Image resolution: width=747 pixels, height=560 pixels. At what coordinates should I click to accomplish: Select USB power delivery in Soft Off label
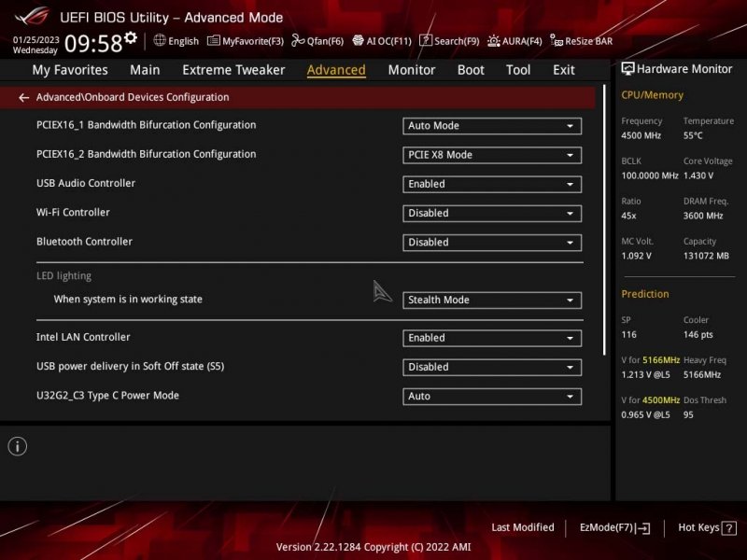[130, 366]
